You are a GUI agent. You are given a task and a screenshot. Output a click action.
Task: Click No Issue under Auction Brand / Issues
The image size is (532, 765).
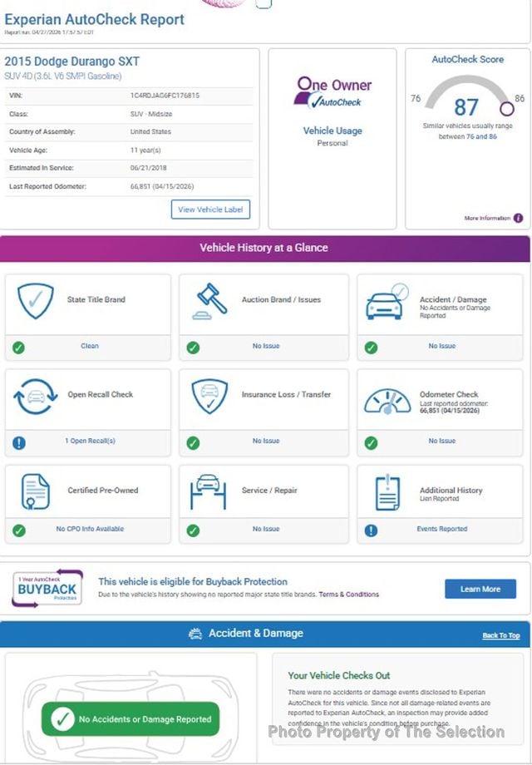point(266,345)
